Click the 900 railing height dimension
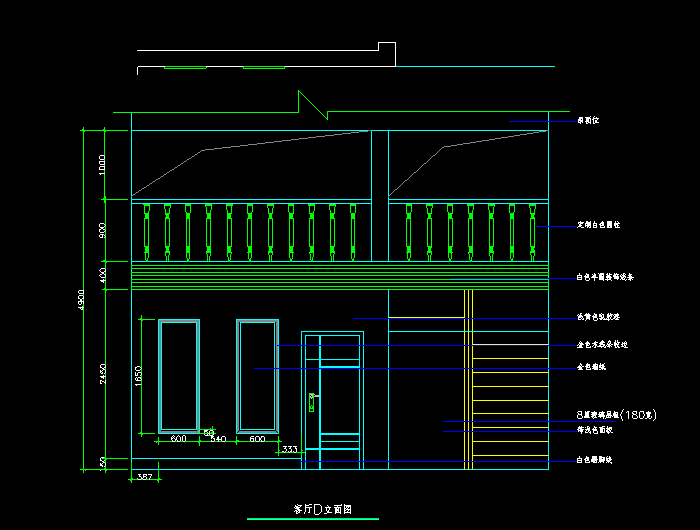Image resolution: width=700 pixels, height=530 pixels. pyautogui.click(x=103, y=231)
